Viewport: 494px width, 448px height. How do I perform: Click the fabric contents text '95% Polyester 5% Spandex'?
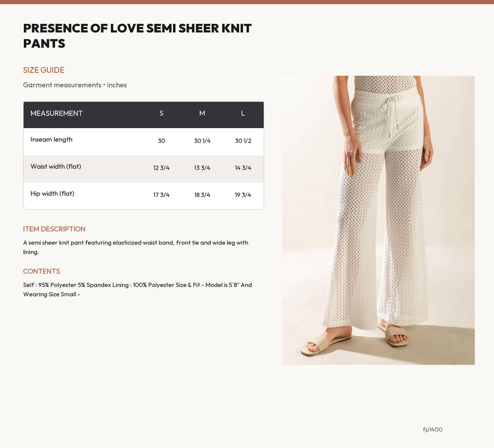coord(75,285)
